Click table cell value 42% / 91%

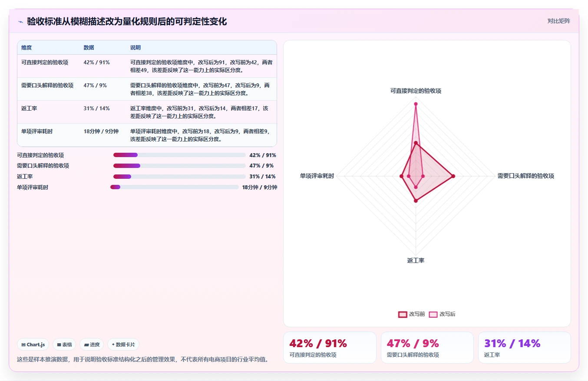pyautogui.click(x=96, y=62)
